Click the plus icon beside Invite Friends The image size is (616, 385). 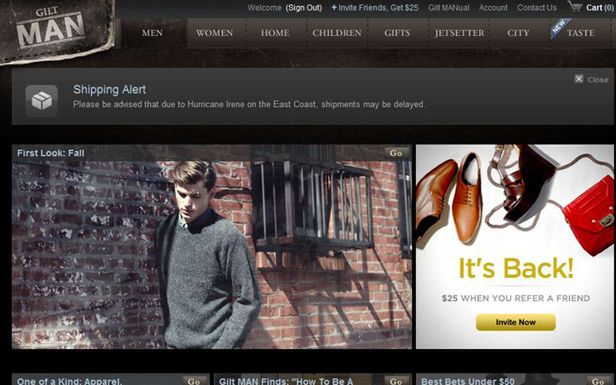coord(334,7)
